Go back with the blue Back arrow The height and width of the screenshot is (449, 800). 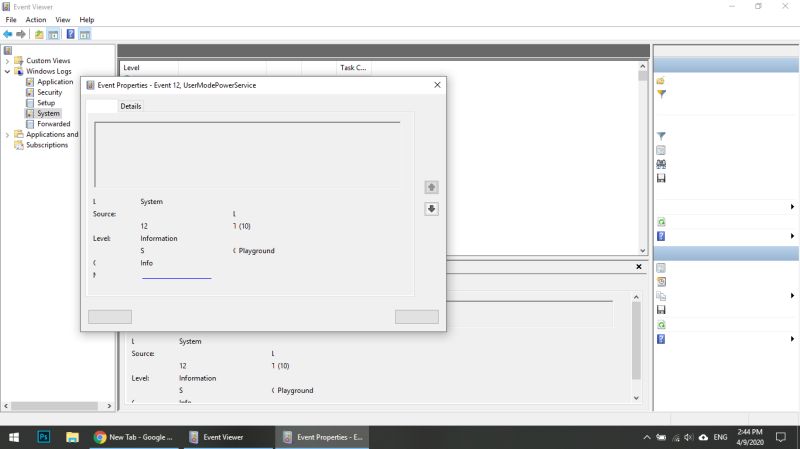[8, 34]
